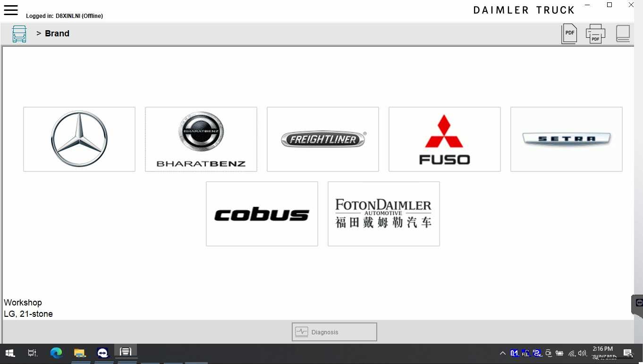Image resolution: width=643 pixels, height=364 pixels.
Task: Click the Brand breadcrumb label
Action: pyautogui.click(x=57, y=34)
